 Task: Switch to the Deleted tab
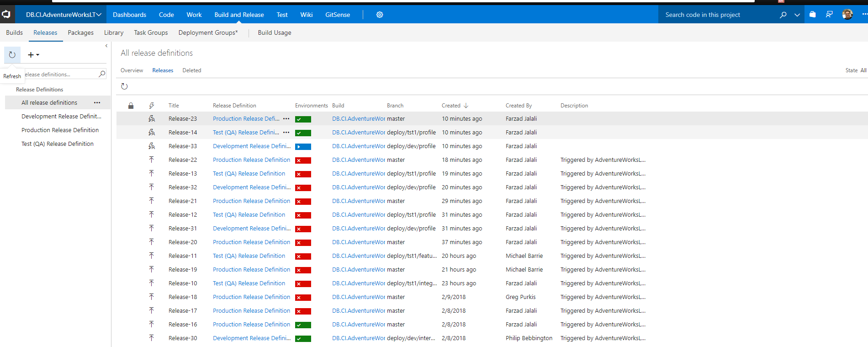[x=191, y=70]
